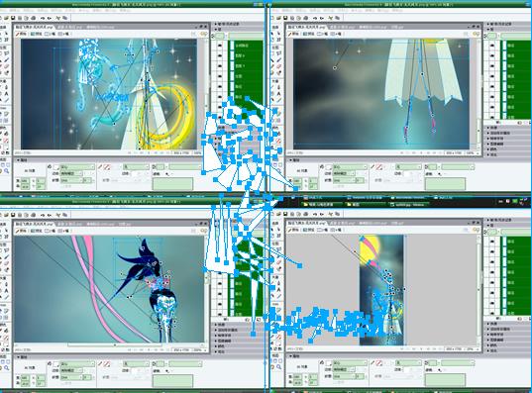The height and width of the screenshot is (393, 532).
Task: Pick the Eraser tool in the crescent-moon window toolbox
Action: [x=7, y=66]
